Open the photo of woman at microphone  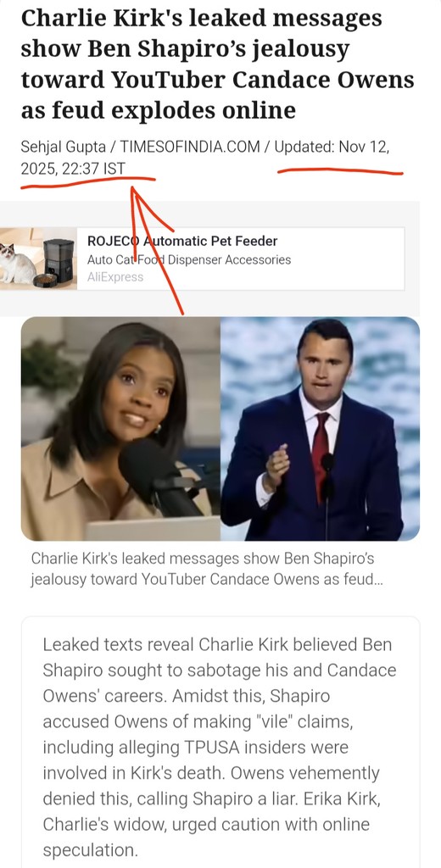click(120, 429)
